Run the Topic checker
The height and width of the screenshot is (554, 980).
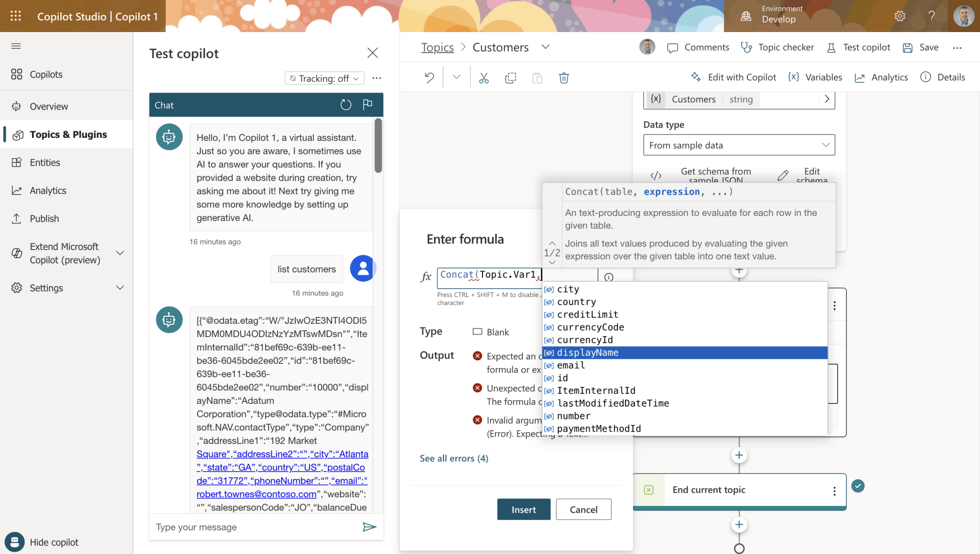(778, 48)
